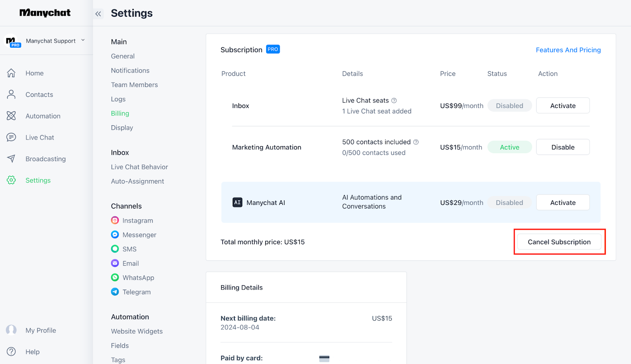This screenshot has width=631, height=364.
Task: Activate the Inbox product
Action: pyautogui.click(x=563, y=106)
